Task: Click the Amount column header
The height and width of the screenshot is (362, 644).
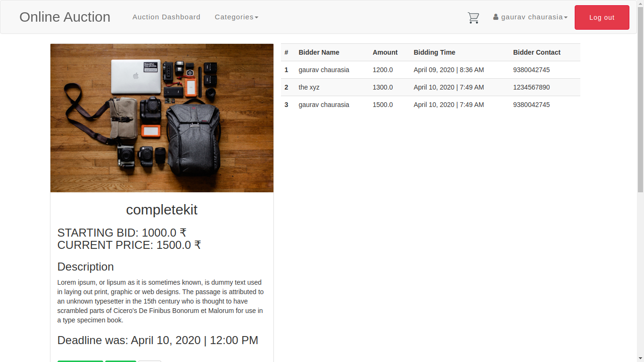Action: pos(385,52)
